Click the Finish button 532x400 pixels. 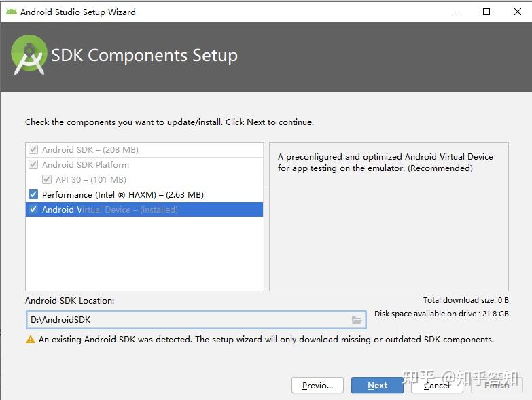click(x=497, y=386)
